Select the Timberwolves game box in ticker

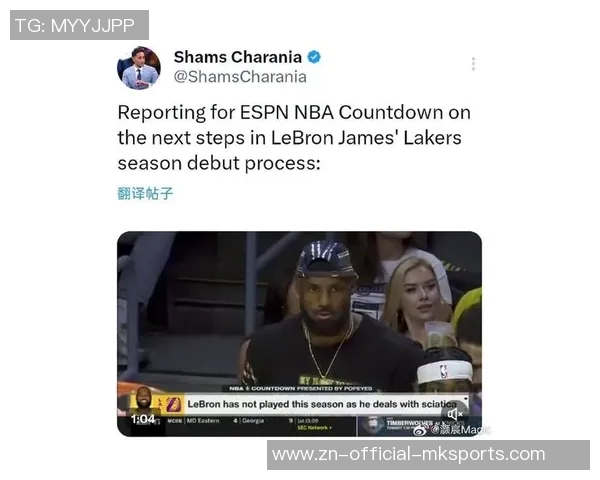pos(417,425)
